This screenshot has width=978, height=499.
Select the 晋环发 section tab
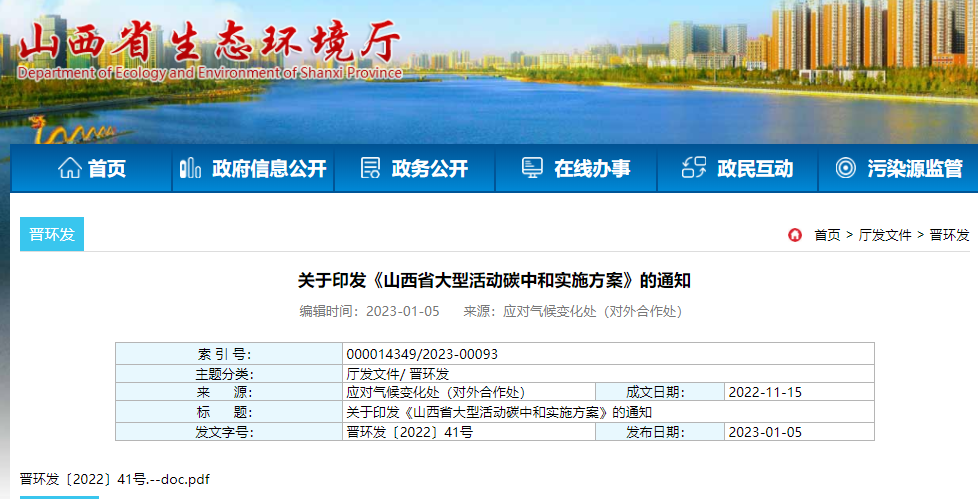click(52, 234)
